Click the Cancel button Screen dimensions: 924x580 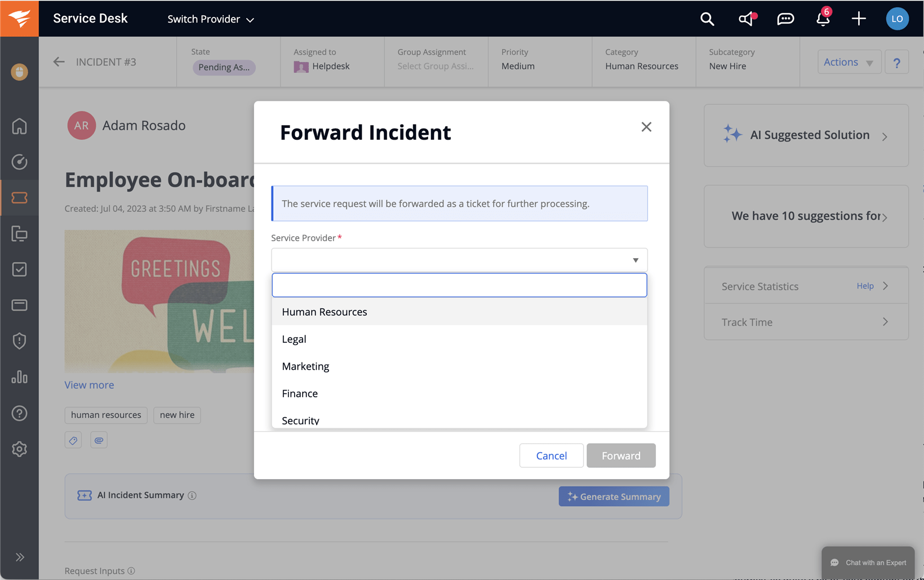[551, 455]
